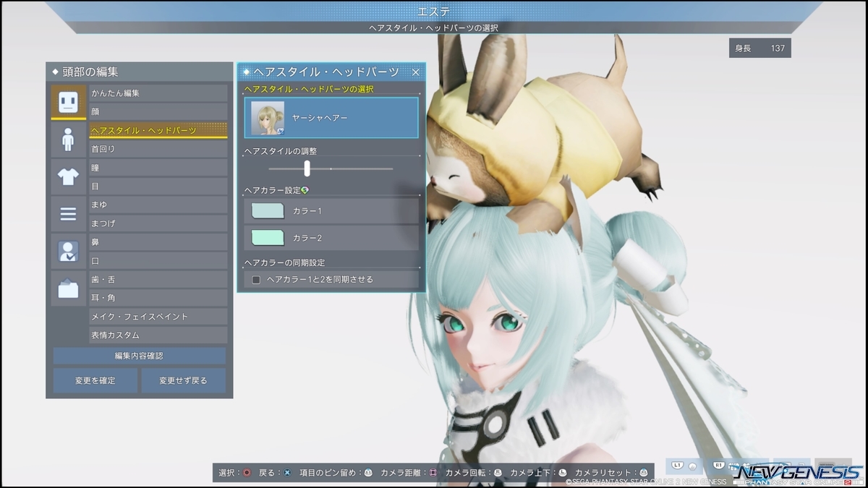Open the 瞳 menu entry
868x488 pixels.
point(158,168)
